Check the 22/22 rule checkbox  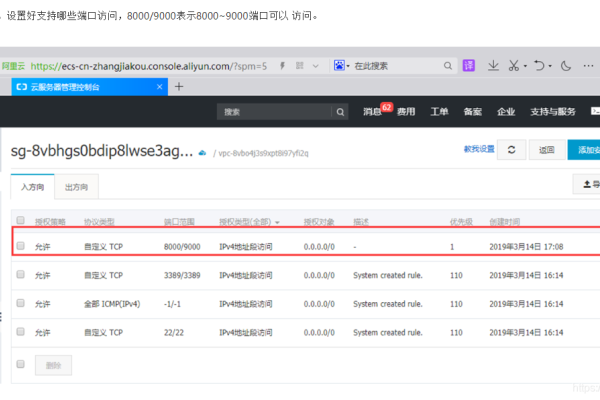tap(21, 331)
